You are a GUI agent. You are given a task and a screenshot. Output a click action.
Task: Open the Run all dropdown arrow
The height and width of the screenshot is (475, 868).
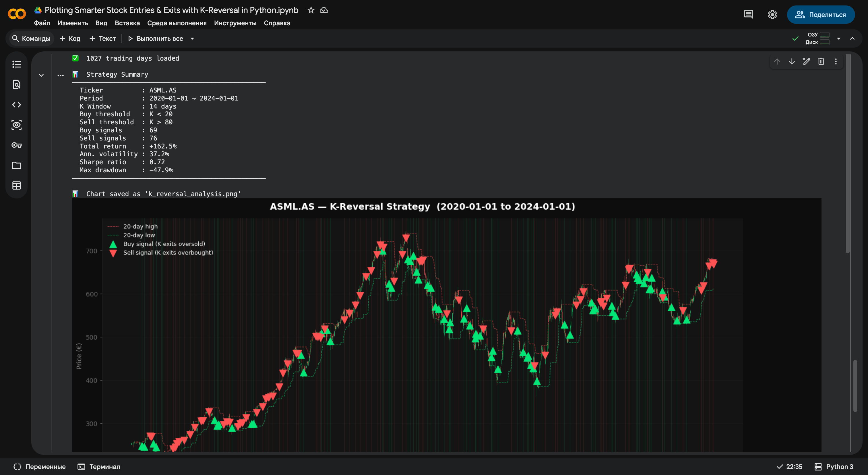click(192, 38)
